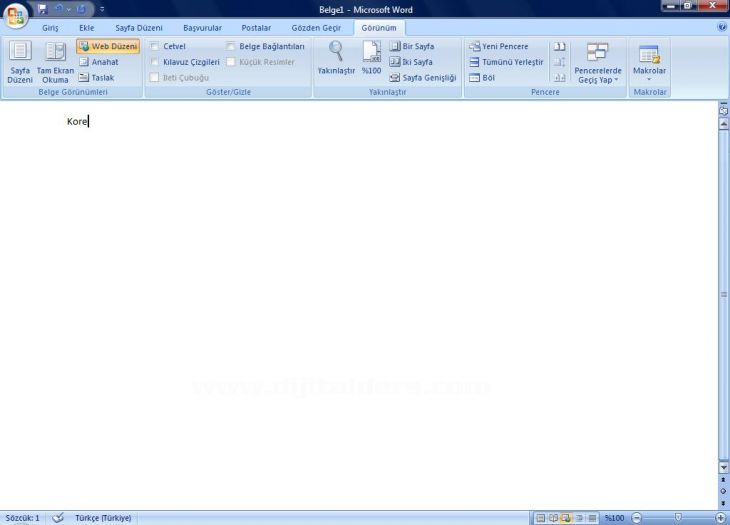Select Web Düzeni view button

108,46
